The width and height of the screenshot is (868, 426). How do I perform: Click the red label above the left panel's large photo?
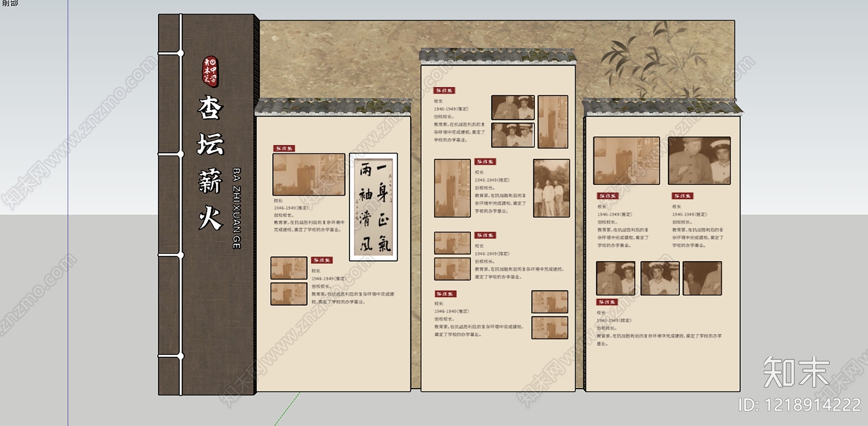[x=284, y=148]
